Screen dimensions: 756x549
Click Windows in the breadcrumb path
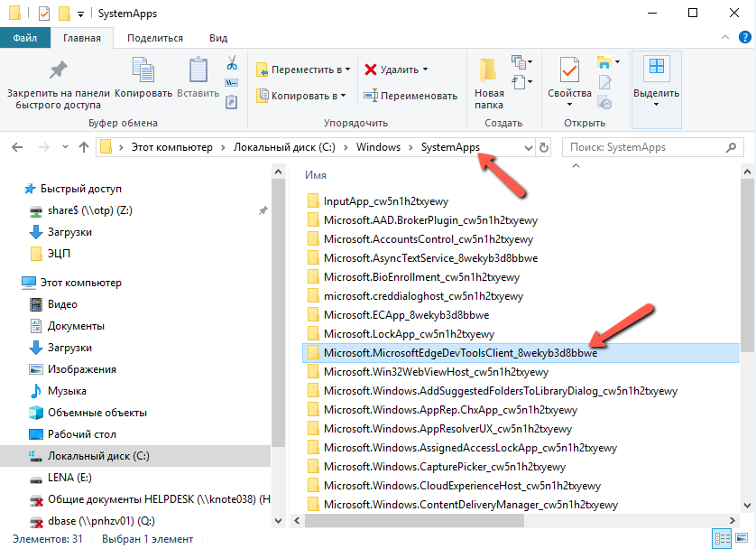[x=378, y=147]
